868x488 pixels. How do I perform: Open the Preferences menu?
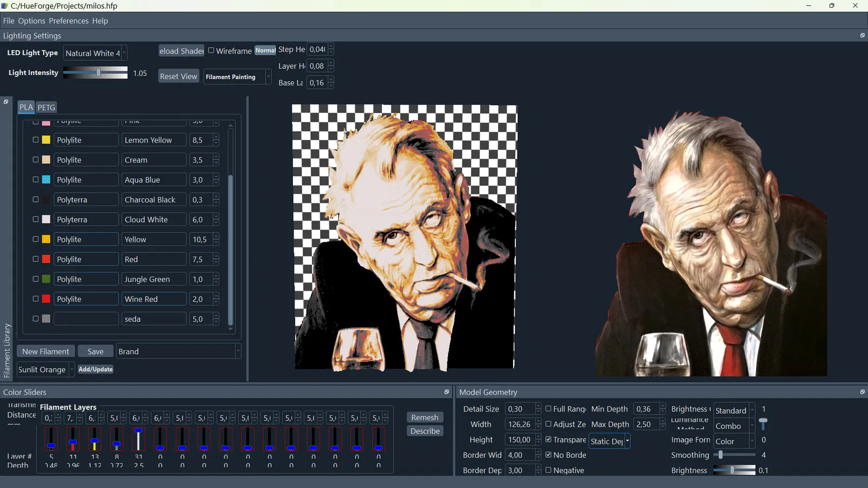point(68,21)
